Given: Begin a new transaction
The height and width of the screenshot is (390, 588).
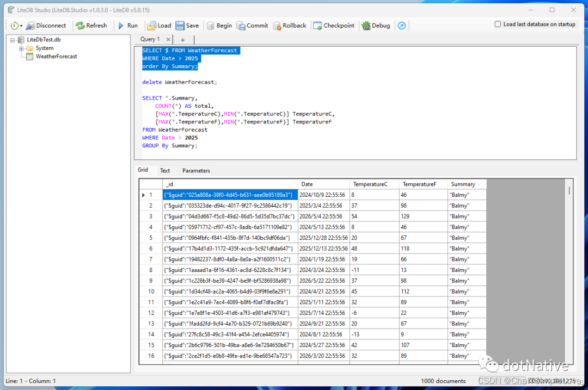Looking at the screenshot, I should point(219,25).
